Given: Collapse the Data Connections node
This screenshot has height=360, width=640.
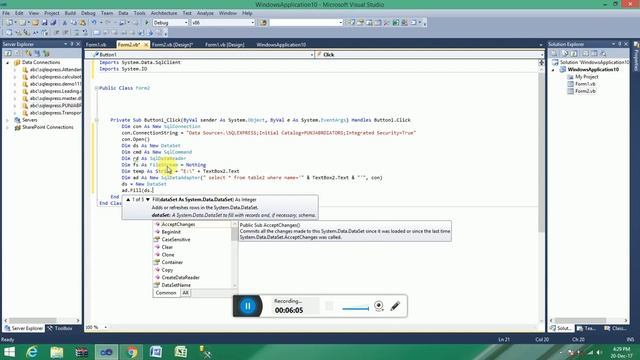Looking at the screenshot, I should (x=8, y=63).
